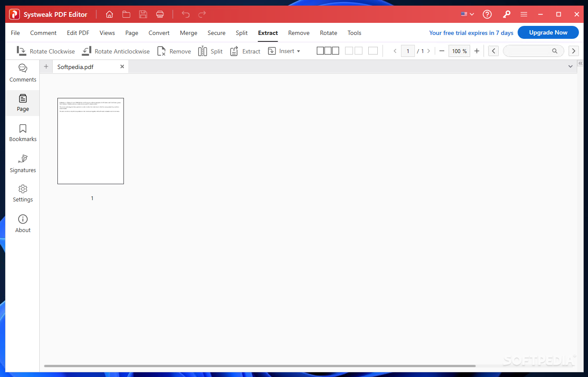Click the Open folder icon
The width and height of the screenshot is (588, 377).
click(x=126, y=14)
